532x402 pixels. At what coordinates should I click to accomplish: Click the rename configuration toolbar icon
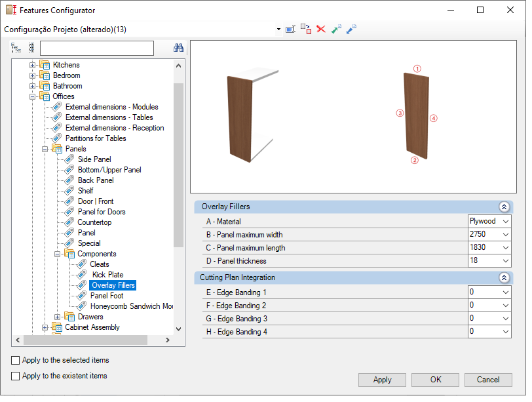290,30
